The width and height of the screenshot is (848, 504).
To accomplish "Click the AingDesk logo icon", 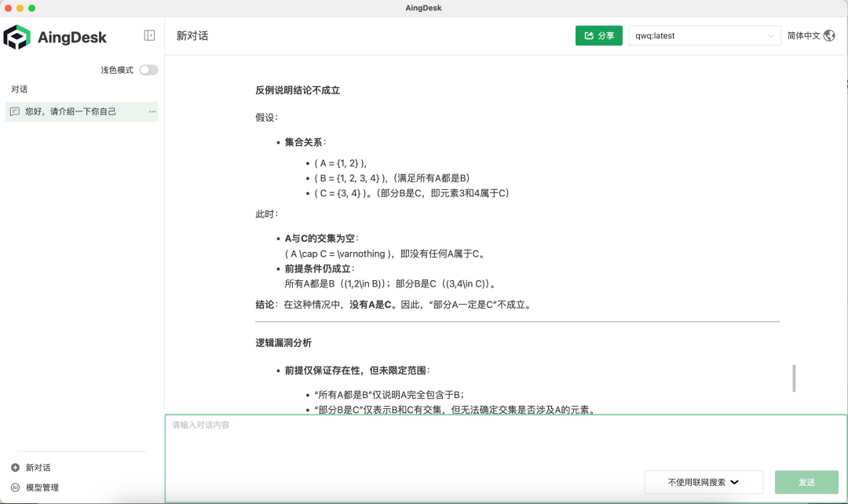I will [x=16, y=38].
